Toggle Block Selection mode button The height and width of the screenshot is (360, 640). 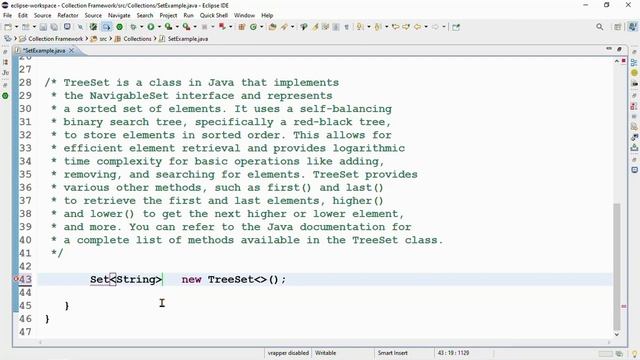[x=336, y=27]
